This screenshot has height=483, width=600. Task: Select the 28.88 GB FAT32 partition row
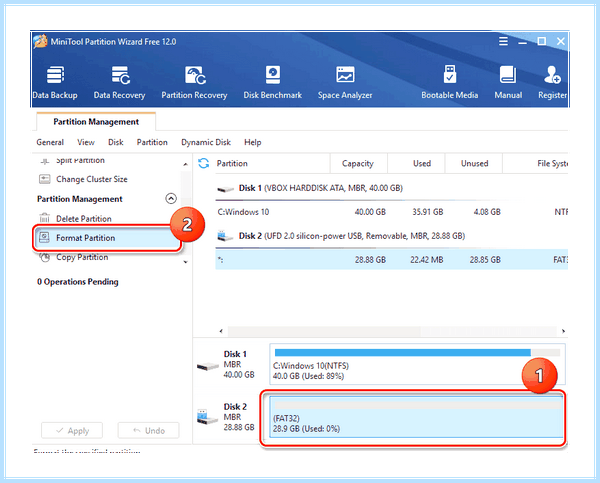[x=391, y=259]
